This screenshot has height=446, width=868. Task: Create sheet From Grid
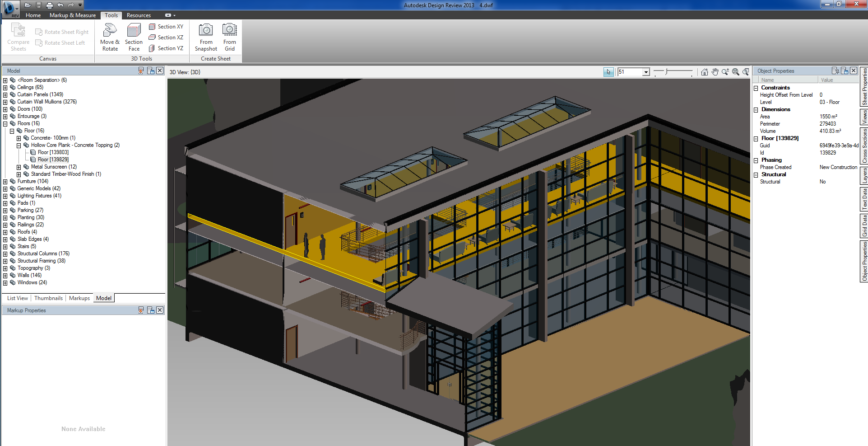[229, 37]
